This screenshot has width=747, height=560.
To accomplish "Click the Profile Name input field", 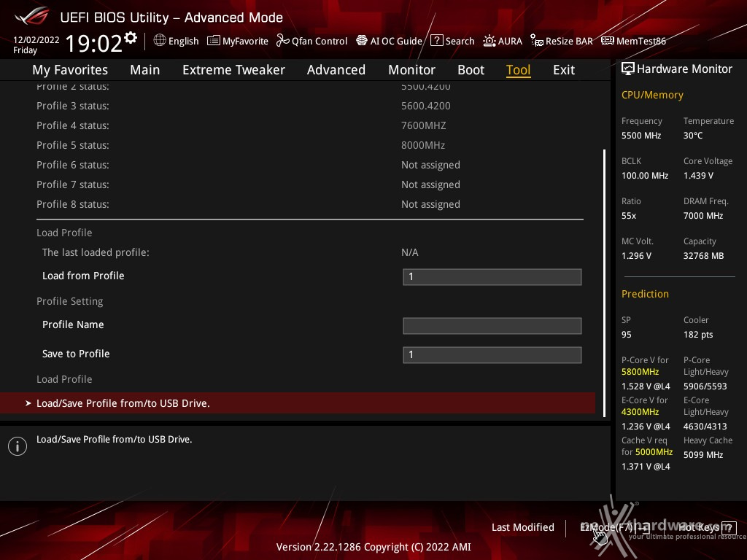I will 492,326.
